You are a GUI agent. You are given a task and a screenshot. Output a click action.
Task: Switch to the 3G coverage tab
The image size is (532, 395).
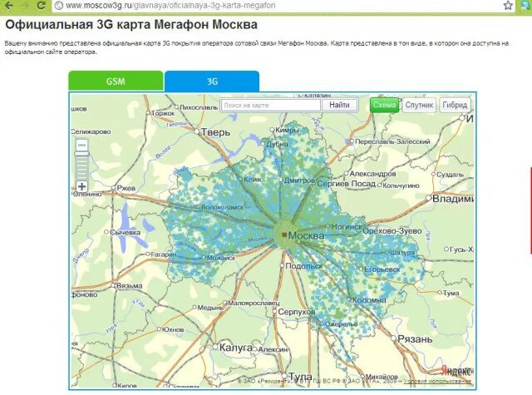pos(212,81)
